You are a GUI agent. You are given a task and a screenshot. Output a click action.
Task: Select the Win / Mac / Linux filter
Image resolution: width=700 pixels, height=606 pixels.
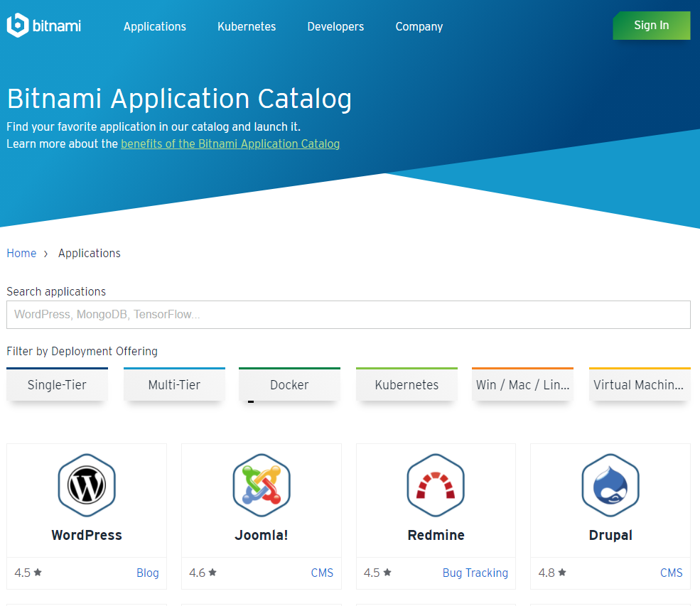[x=522, y=384]
